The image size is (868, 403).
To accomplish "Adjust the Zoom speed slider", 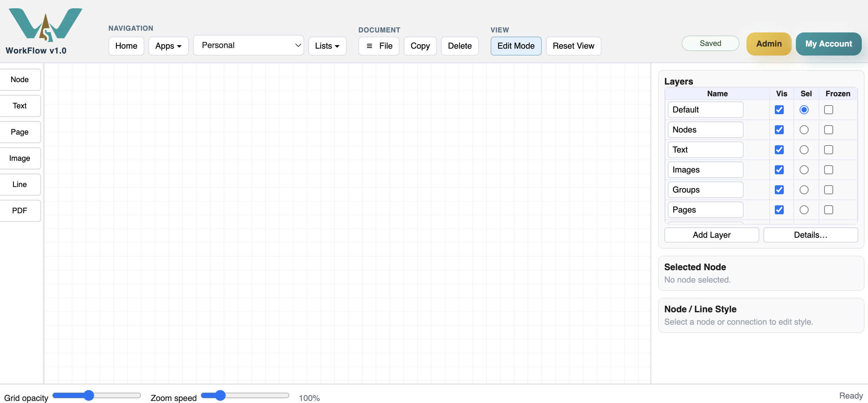I will (245, 395).
